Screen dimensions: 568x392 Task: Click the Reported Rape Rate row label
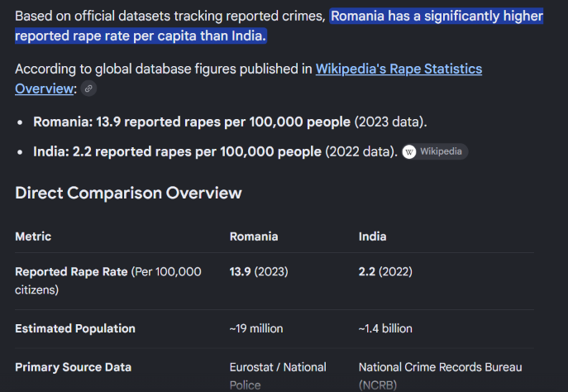click(108, 280)
